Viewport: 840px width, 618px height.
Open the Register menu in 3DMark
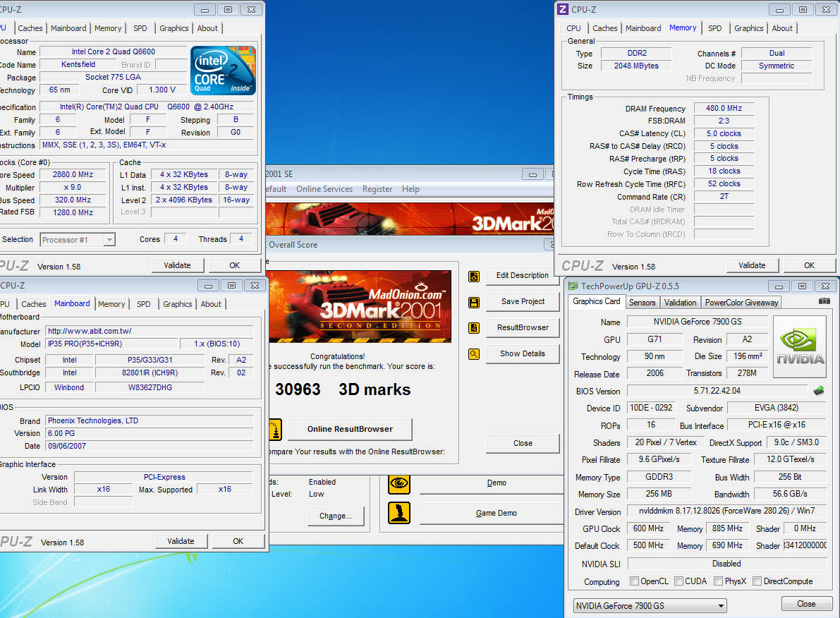pyautogui.click(x=377, y=189)
